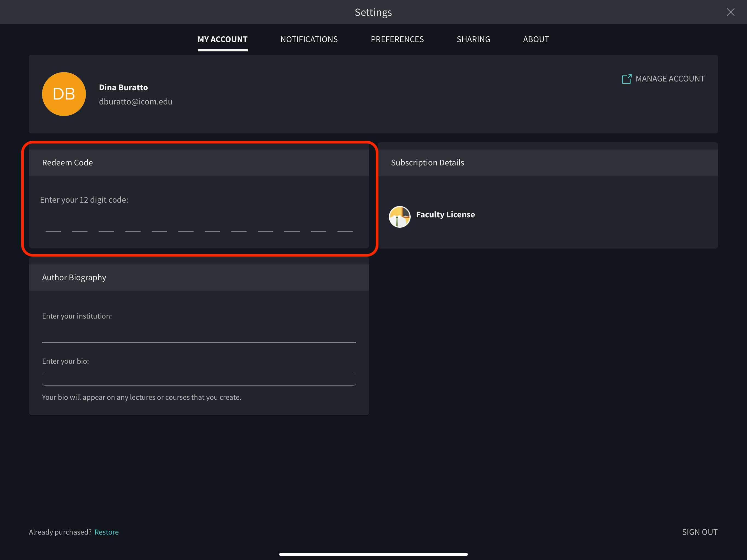This screenshot has height=560, width=747.
Task: Select the ABOUT tab
Action: 536,40
